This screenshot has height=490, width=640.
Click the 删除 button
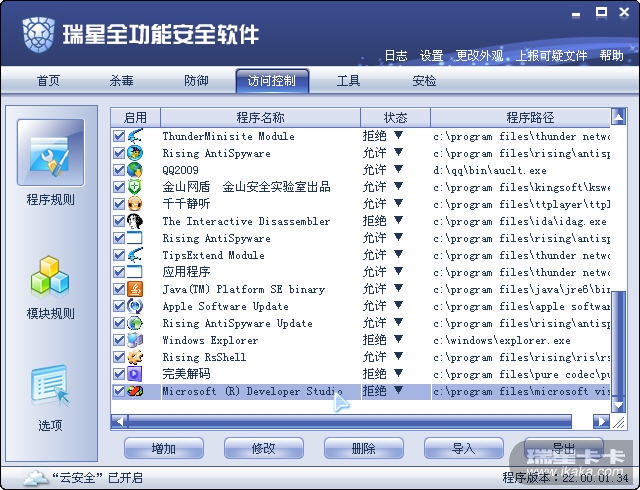[364, 448]
